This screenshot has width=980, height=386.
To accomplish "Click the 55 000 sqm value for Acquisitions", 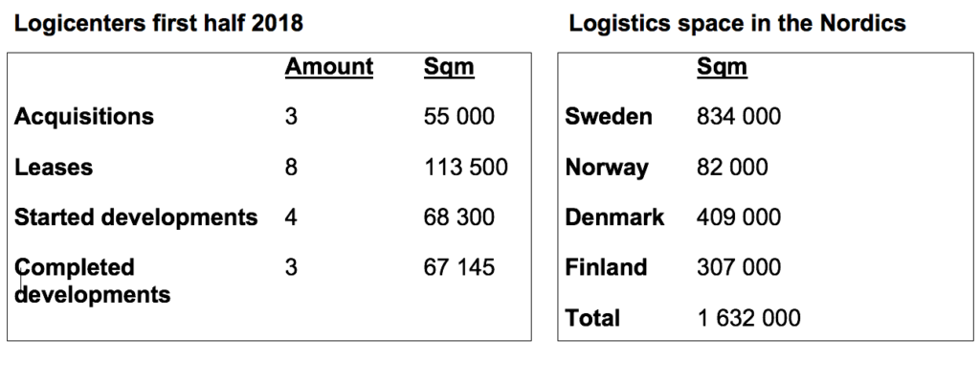I will [x=458, y=117].
